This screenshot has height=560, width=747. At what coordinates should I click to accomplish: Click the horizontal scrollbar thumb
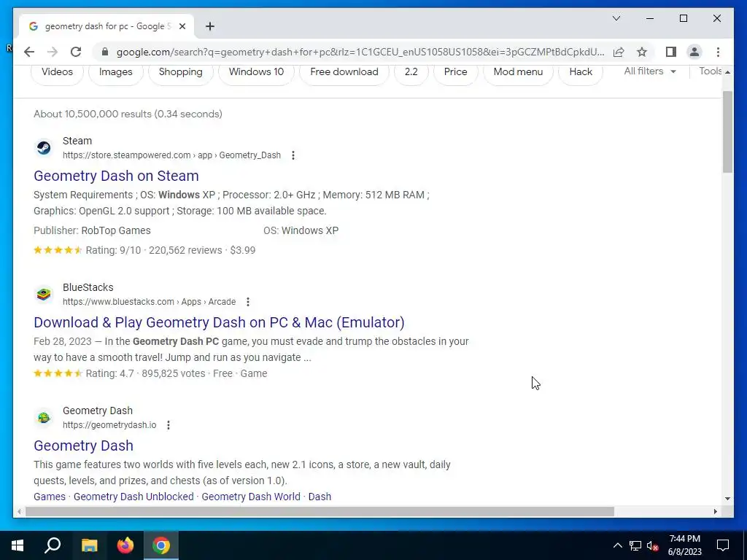[x=320, y=511]
